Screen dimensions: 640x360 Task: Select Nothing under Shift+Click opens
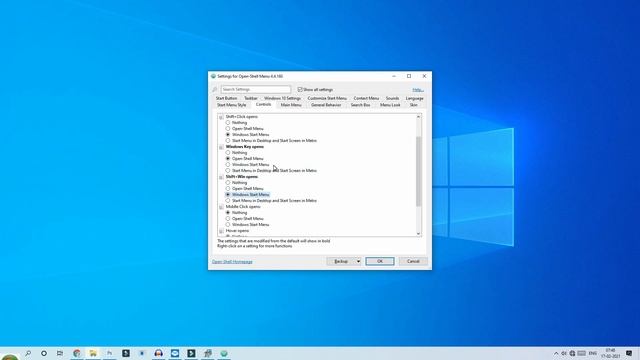(x=228, y=122)
